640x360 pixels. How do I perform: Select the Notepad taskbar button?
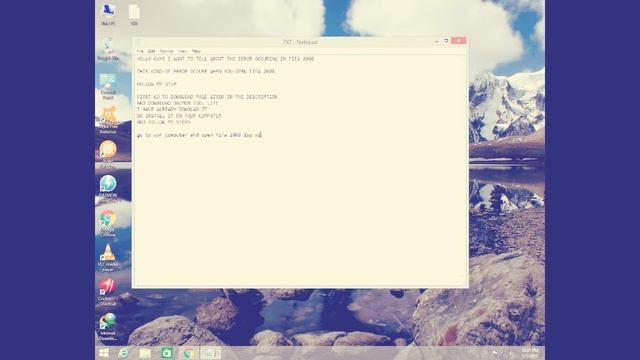tap(211, 353)
